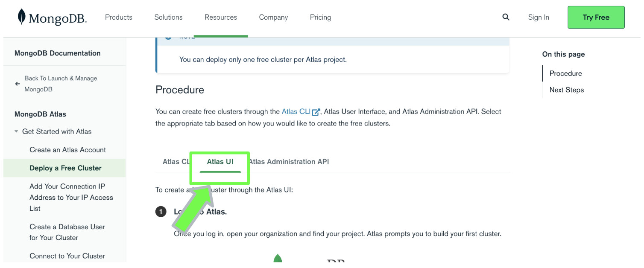The height and width of the screenshot is (268, 644).
Task: Open Create a Database User for Your Cluster
Action: click(67, 232)
